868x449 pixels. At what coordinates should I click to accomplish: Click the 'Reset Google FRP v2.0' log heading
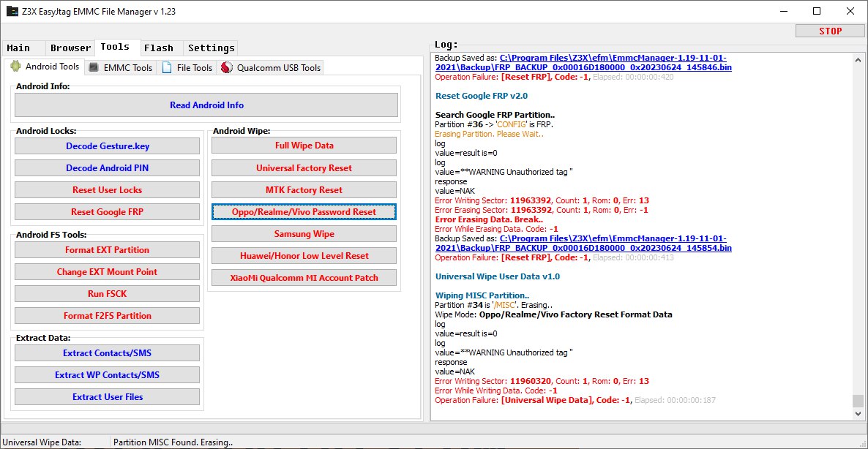482,96
